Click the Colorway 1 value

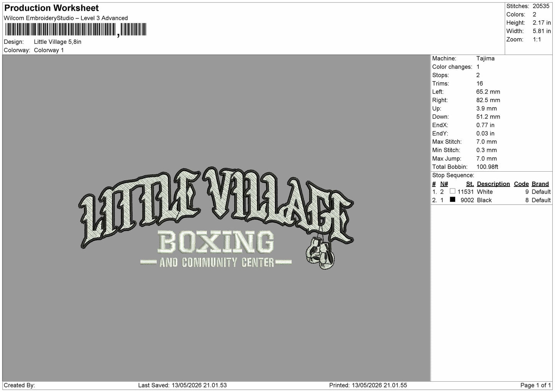click(49, 50)
